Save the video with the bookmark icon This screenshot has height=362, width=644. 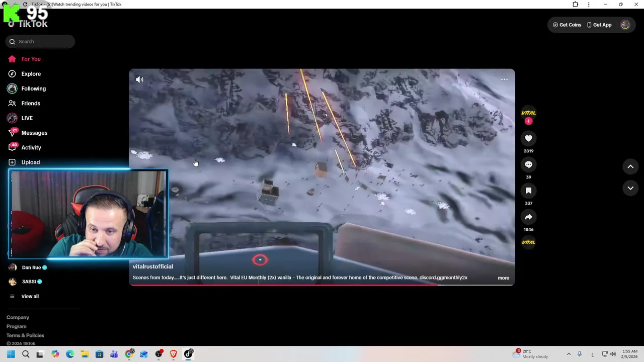coord(528,191)
